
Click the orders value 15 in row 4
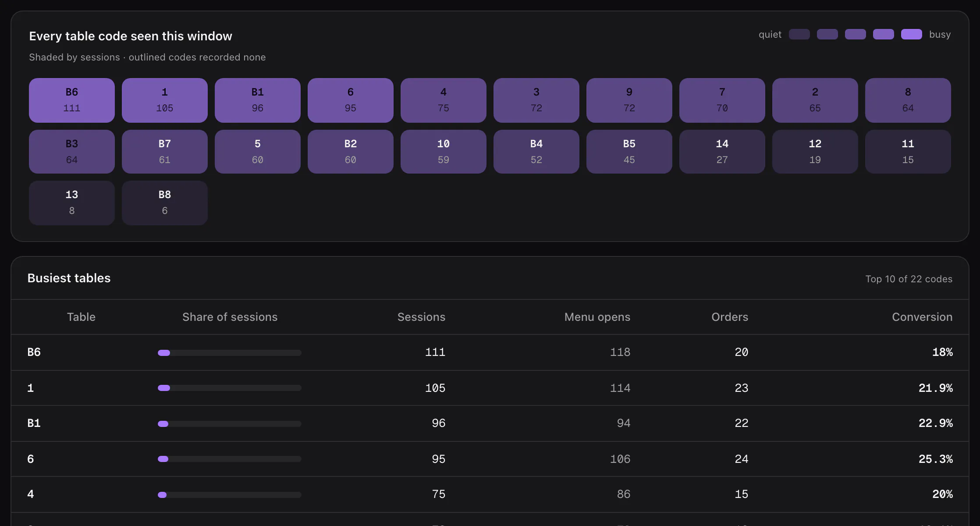[x=742, y=494]
